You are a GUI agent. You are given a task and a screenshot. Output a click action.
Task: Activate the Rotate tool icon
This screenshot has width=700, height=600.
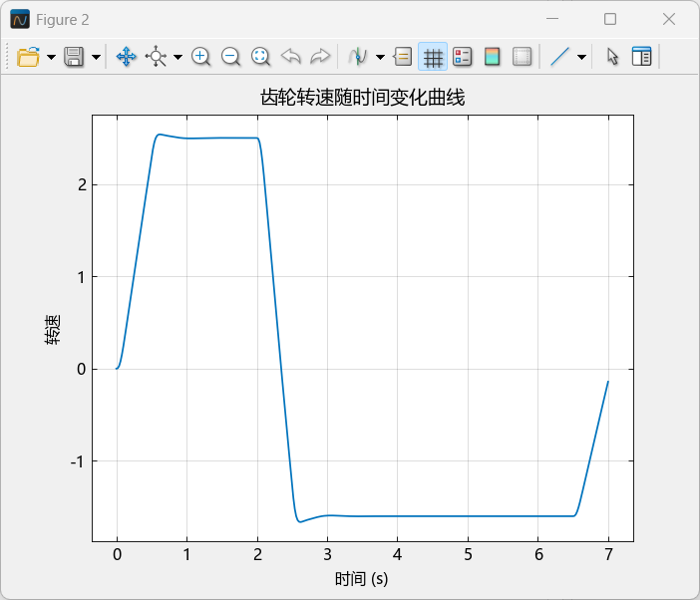pos(156,57)
